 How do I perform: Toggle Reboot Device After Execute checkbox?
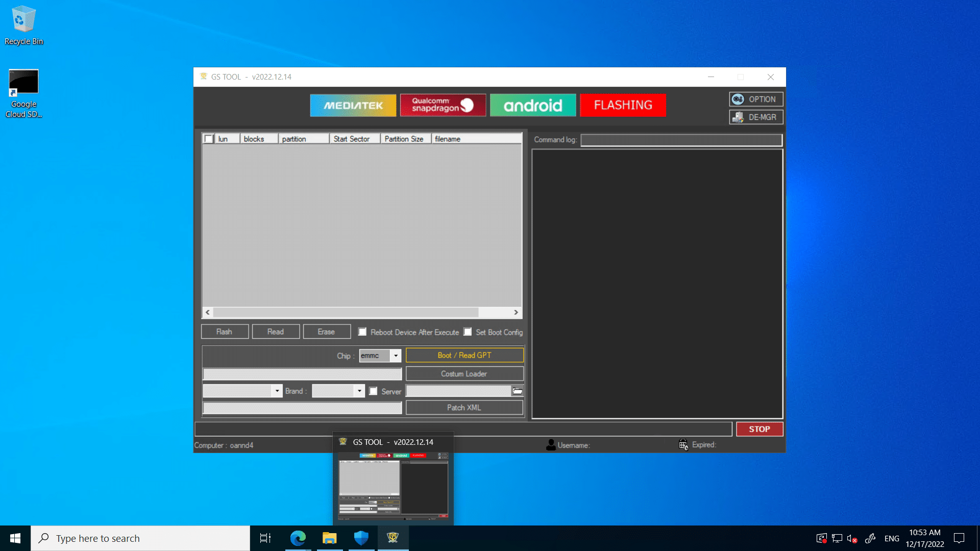tap(363, 332)
